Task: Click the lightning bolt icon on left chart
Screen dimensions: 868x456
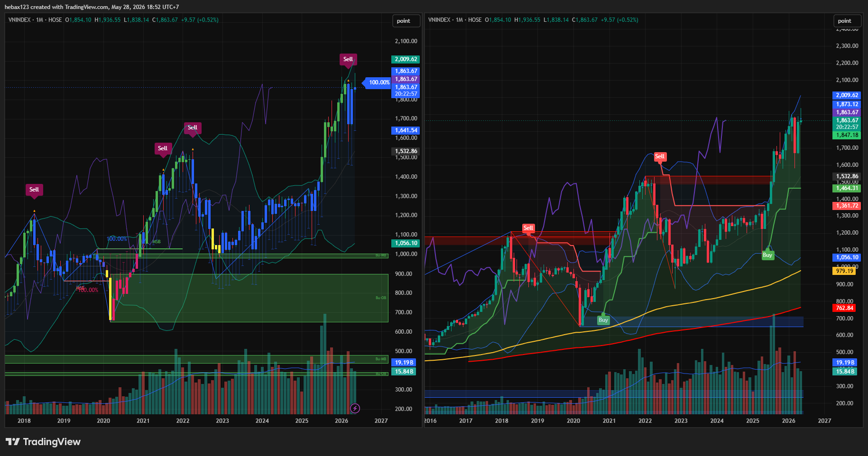Action: (355, 408)
